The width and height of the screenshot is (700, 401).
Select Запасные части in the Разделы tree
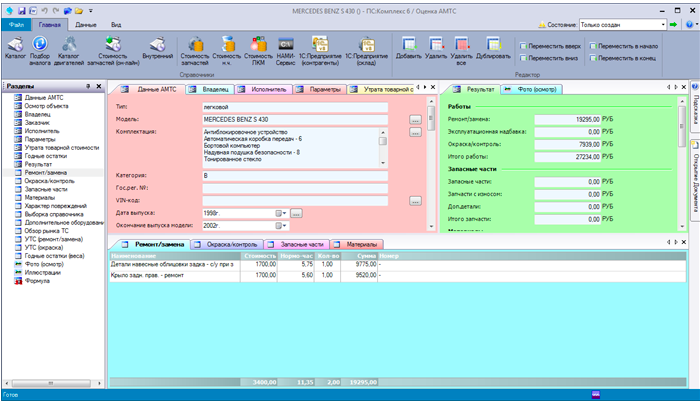46,188
